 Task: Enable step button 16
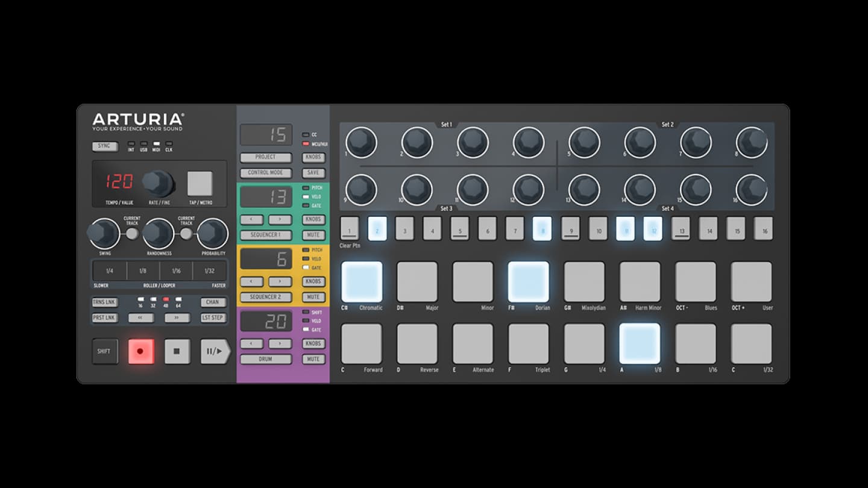[x=764, y=229]
